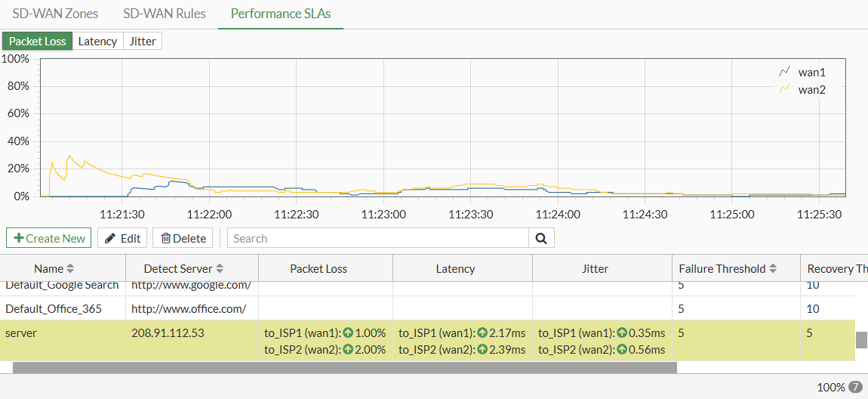Click into the Search input field

377,238
